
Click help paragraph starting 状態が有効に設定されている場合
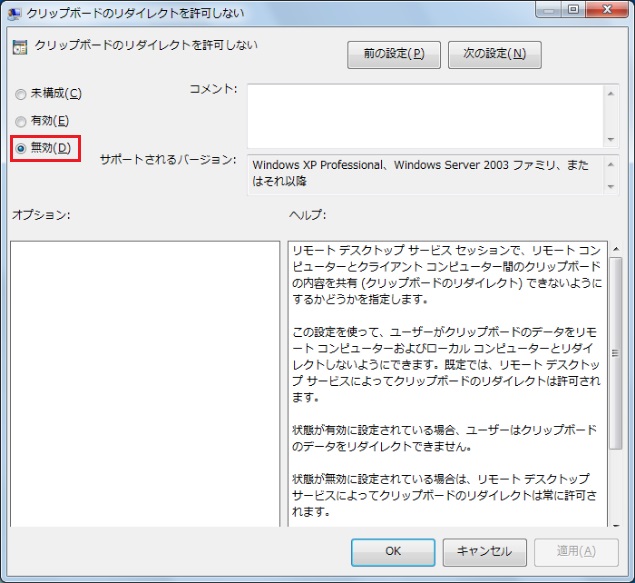(444, 438)
